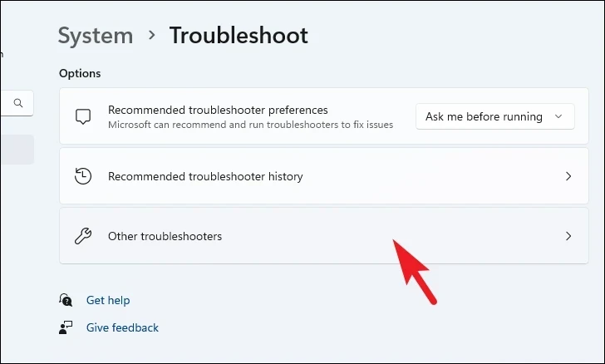This screenshot has width=605, height=364.
Task: Open the 'Ask me before running' dropdown
Action: pos(495,116)
